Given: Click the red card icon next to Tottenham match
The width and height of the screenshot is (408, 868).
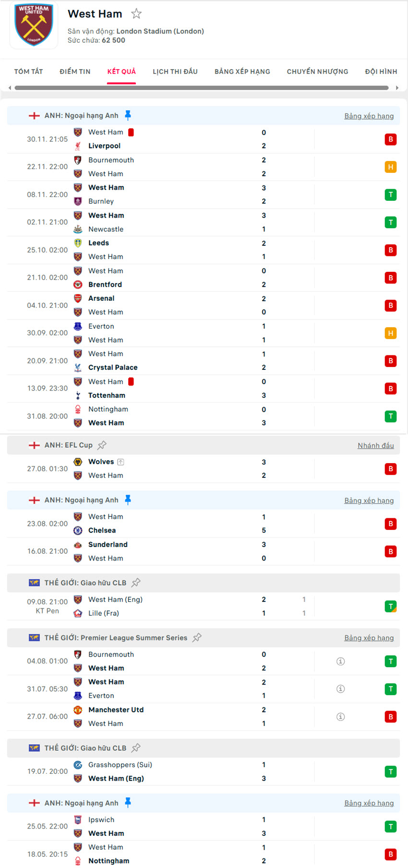Looking at the screenshot, I should [131, 381].
